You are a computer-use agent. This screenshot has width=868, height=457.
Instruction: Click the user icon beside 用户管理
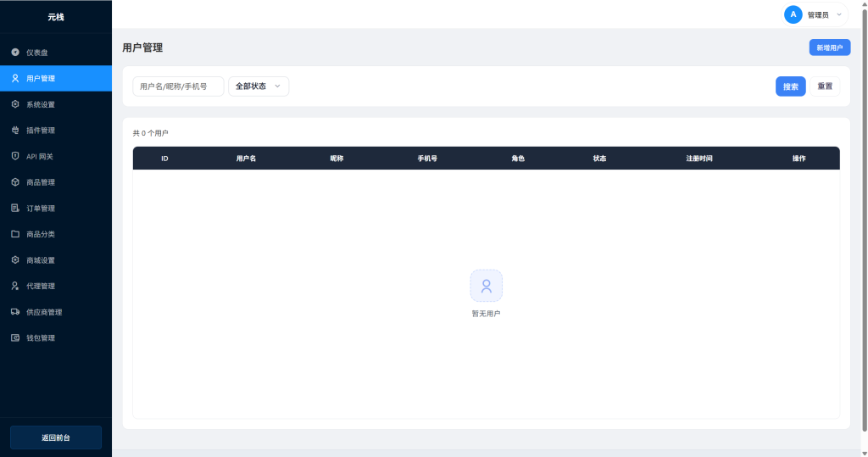pyautogui.click(x=15, y=78)
